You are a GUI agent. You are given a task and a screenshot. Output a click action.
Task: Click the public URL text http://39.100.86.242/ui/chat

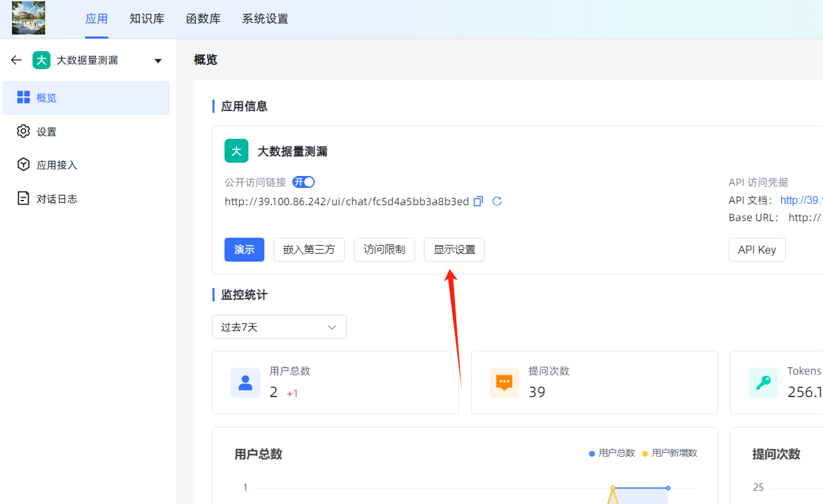coord(347,201)
